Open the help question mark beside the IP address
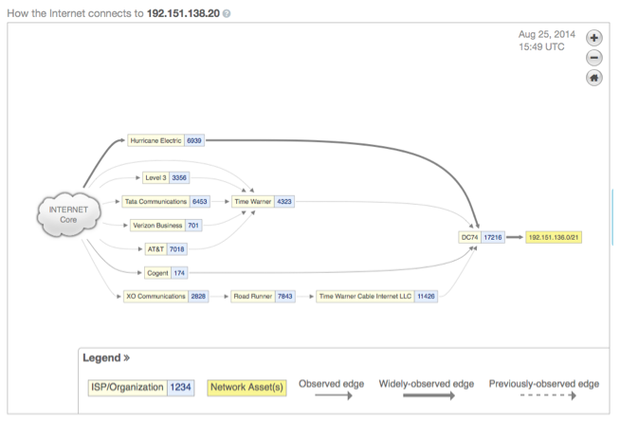Image resolution: width=620 pixels, height=421 pixels. point(226,13)
